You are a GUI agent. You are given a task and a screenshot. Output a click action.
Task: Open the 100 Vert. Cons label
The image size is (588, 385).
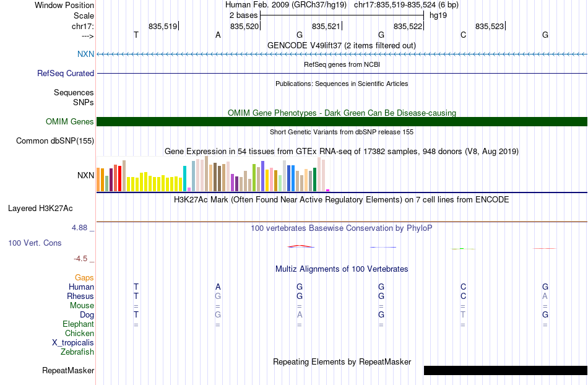tap(35, 243)
